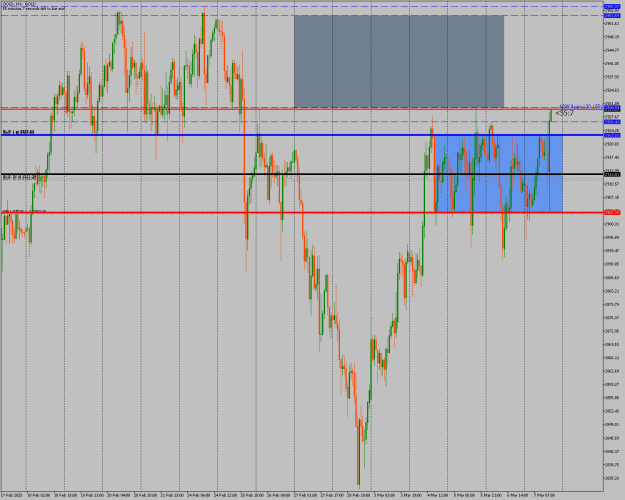Click the 4 Mar 12:00 time label

click(438, 495)
